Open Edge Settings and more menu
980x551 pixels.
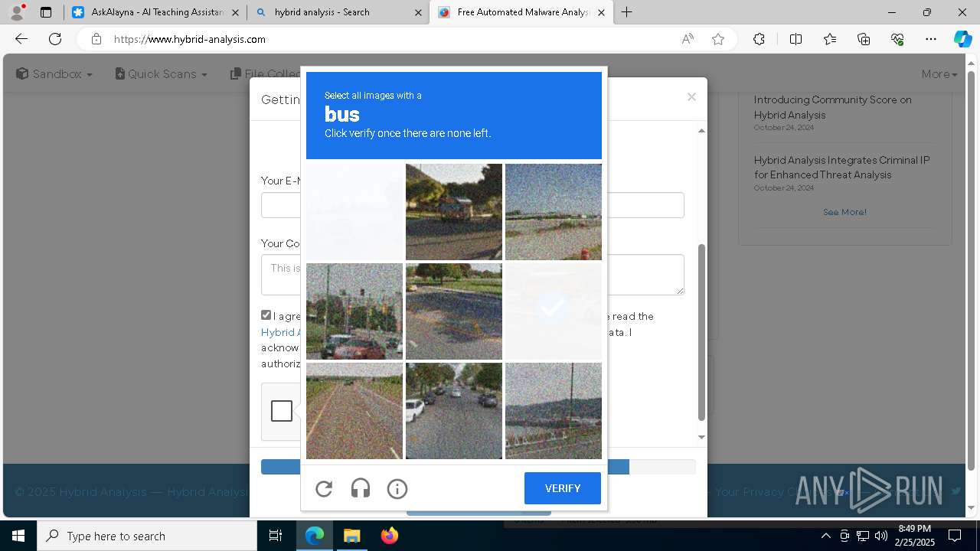931,39
